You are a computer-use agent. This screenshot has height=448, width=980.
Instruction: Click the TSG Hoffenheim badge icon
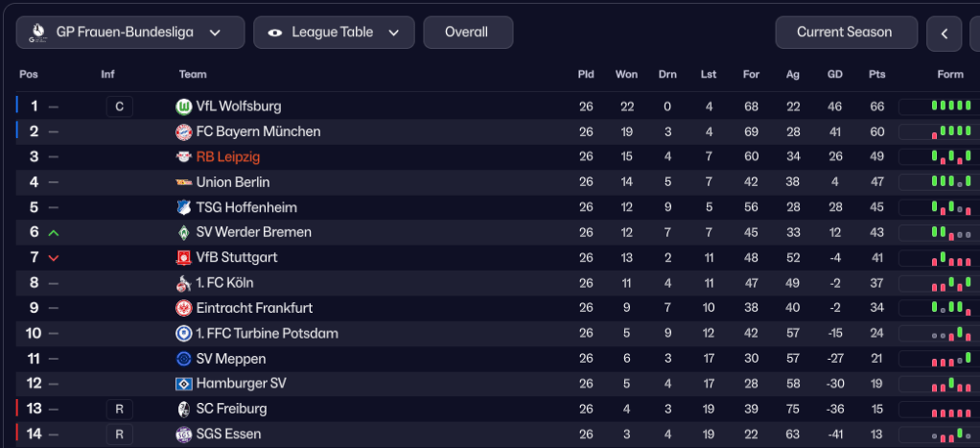point(184,207)
